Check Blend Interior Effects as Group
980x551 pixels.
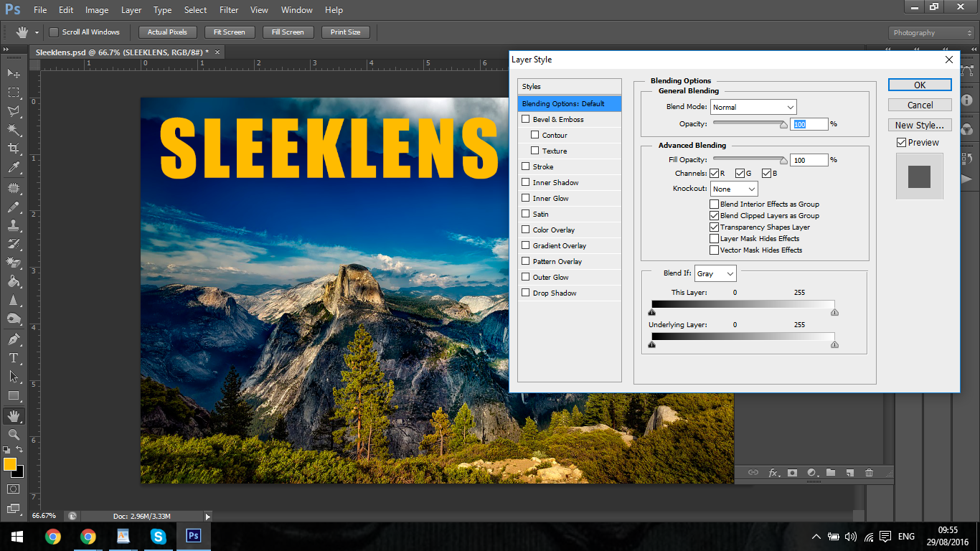point(714,204)
